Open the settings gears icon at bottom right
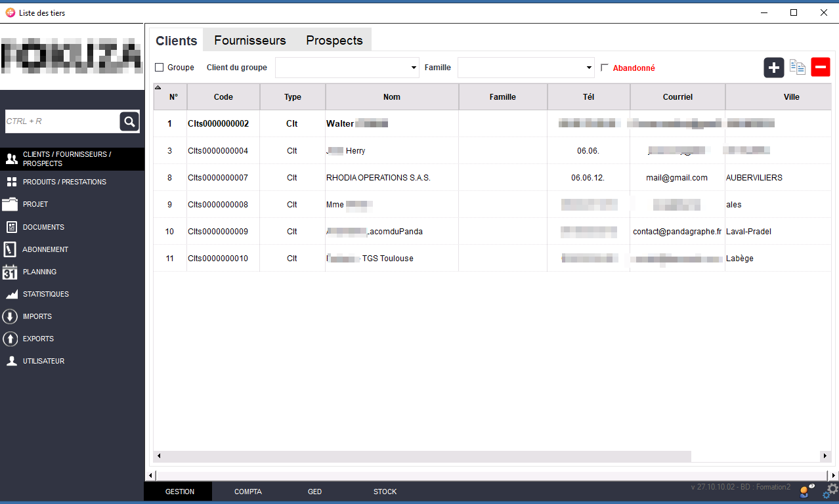This screenshot has width=839, height=504. tap(831, 491)
